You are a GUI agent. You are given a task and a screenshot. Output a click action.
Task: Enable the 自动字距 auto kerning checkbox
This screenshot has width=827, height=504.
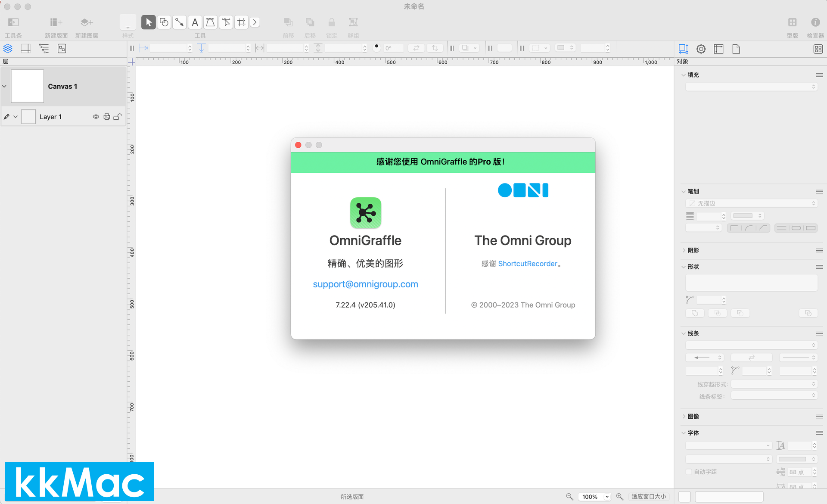[689, 472]
